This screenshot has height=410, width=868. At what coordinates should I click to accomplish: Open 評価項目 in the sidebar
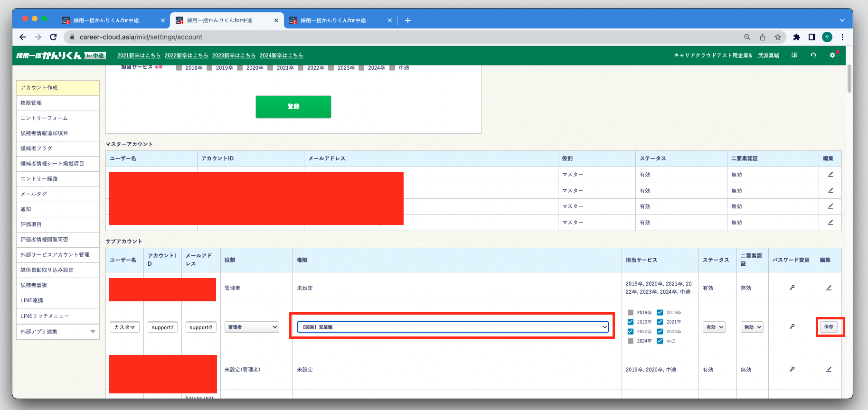[58, 224]
